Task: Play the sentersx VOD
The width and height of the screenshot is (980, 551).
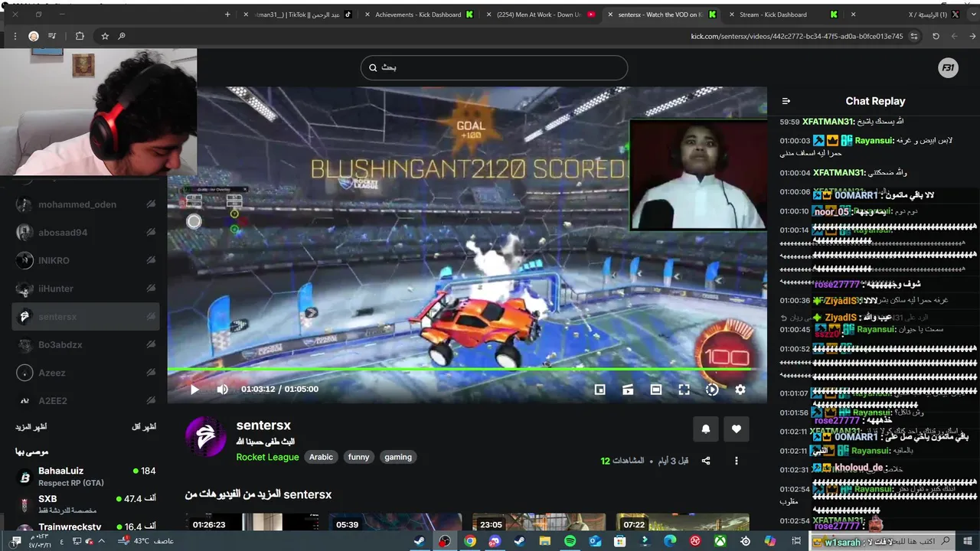Action: pyautogui.click(x=194, y=390)
